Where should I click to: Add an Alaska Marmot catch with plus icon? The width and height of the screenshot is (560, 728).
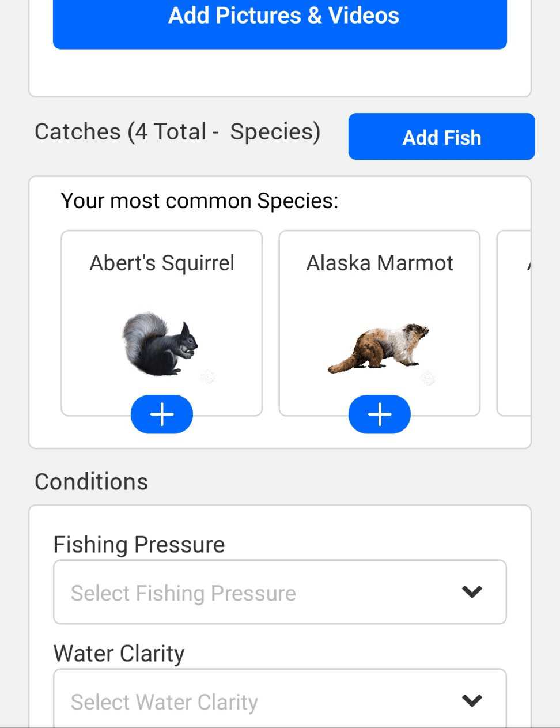pos(380,414)
